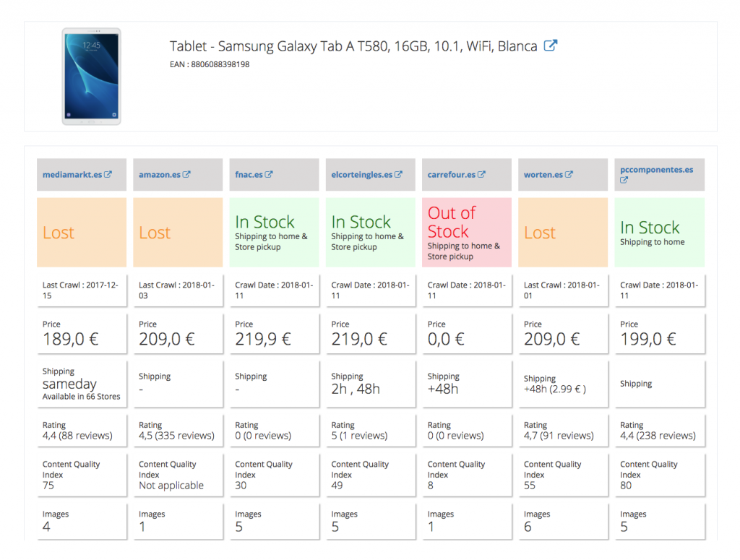Click the Last Crawl 2018-01-03 cell

click(x=178, y=290)
